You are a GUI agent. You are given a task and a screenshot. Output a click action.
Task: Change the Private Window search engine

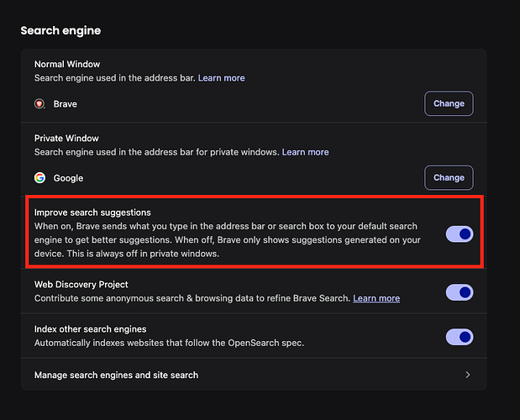click(449, 178)
